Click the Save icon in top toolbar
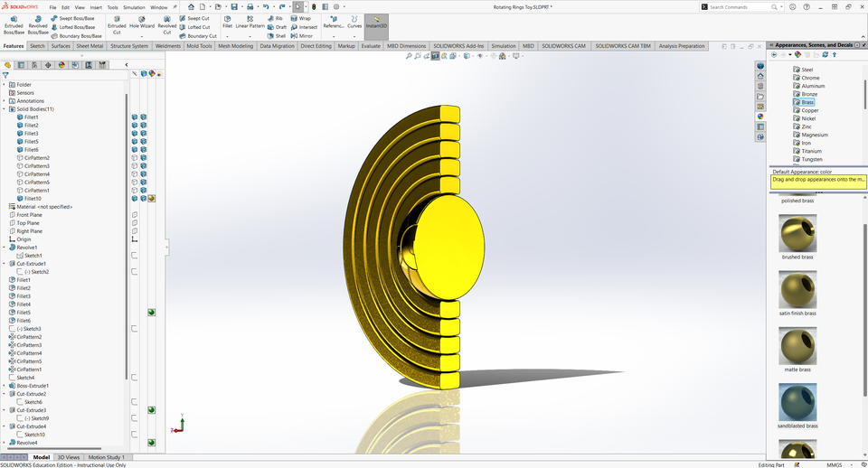The width and height of the screenshot is (868, 468). point(234,6)
